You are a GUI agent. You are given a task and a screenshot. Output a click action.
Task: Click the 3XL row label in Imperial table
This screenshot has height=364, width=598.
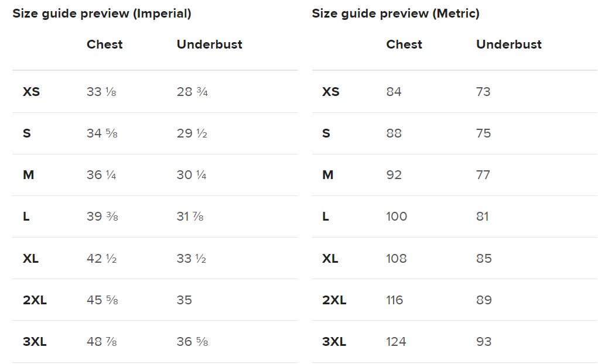point(35,342)
